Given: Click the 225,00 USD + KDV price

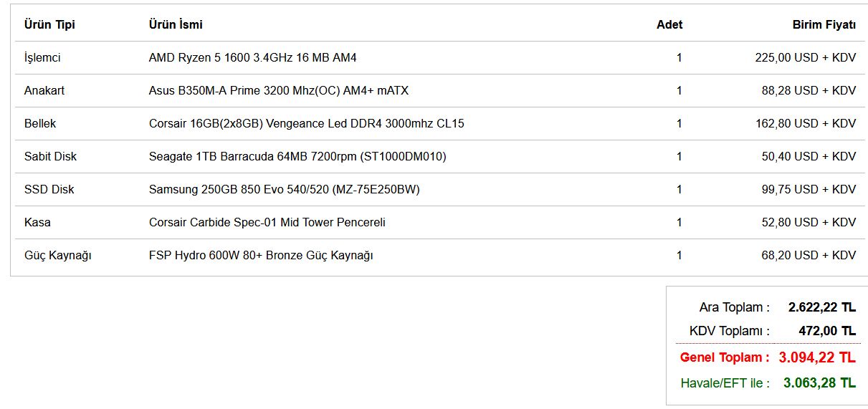Looking at the screenshot, I should 805,57.
